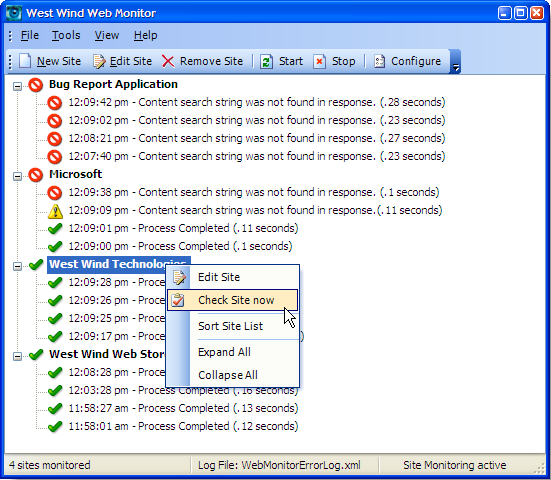Open the File menu
551x480 pixels.
tap(30, 35)
